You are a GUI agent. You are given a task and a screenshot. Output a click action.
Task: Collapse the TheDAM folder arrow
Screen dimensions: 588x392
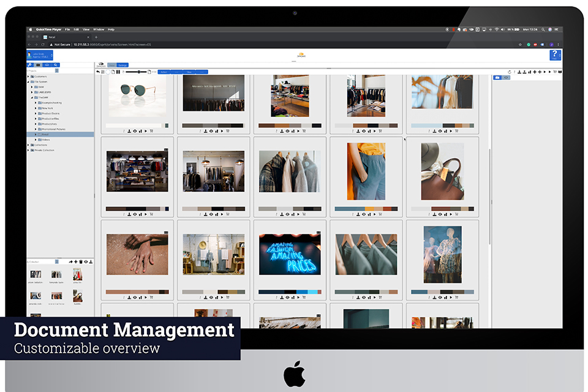(32, 97)
